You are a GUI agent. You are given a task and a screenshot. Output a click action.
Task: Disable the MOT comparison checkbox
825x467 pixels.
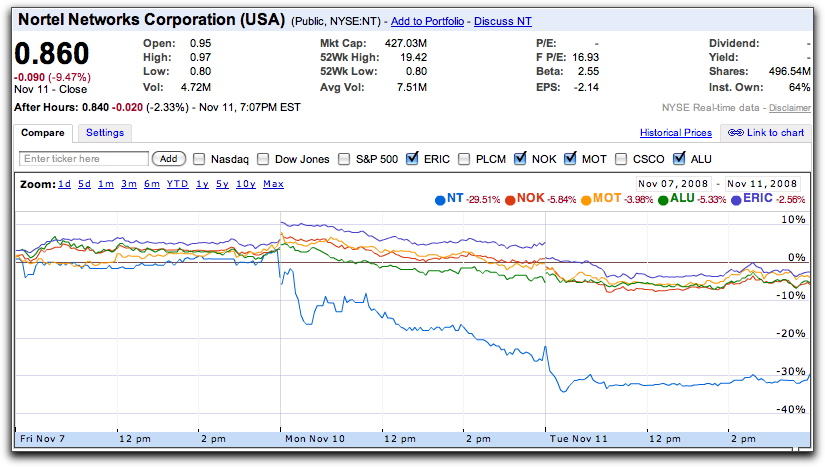tap(570, 158)
